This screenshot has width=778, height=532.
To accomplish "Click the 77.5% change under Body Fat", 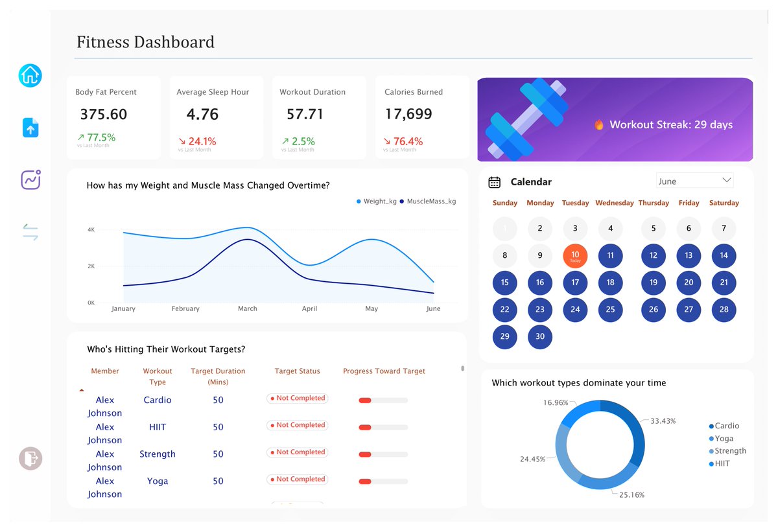I will [96, 137].
